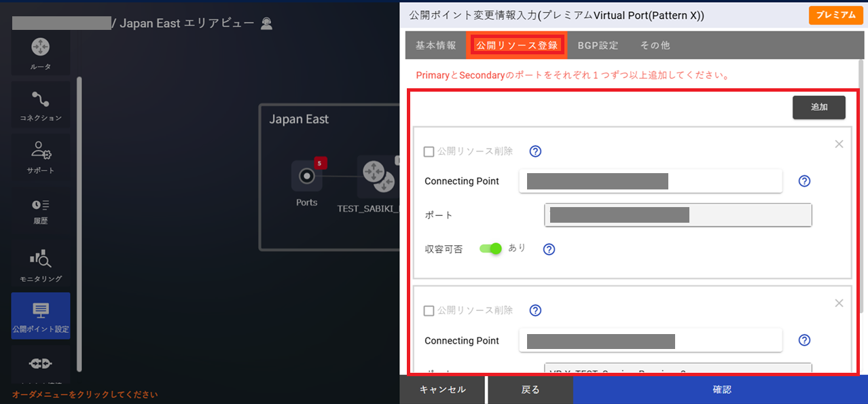Check 公開リソース削除 in the first resource block
Viewport: 868px width, 404px height.
(429, 151)
